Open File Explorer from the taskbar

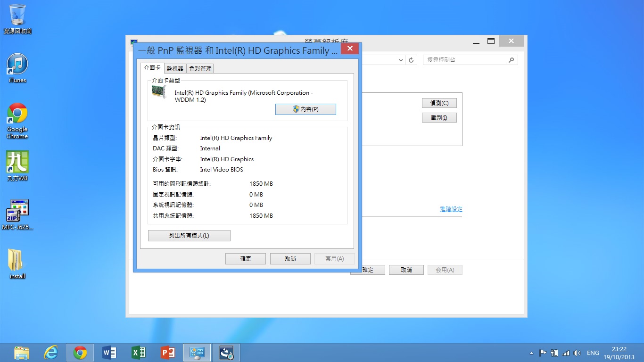[x=22, y=353]
